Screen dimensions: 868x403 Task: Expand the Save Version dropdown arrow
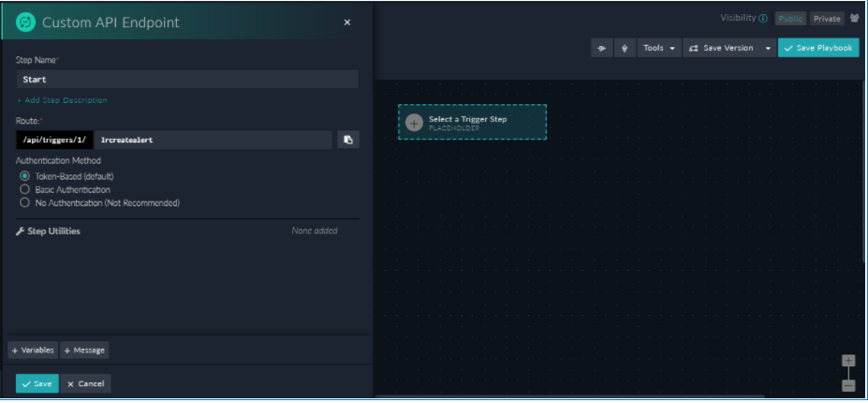point(768,48)
